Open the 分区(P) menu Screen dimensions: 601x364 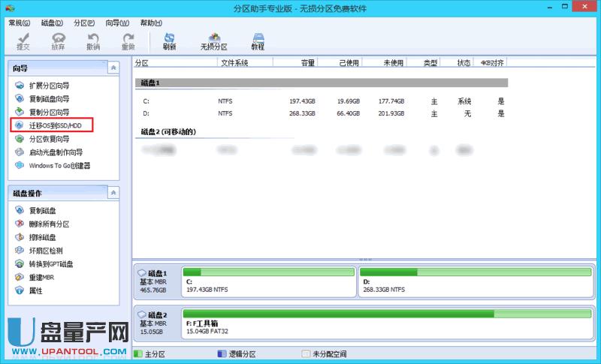pyautogui.click(x=84, y=23)
